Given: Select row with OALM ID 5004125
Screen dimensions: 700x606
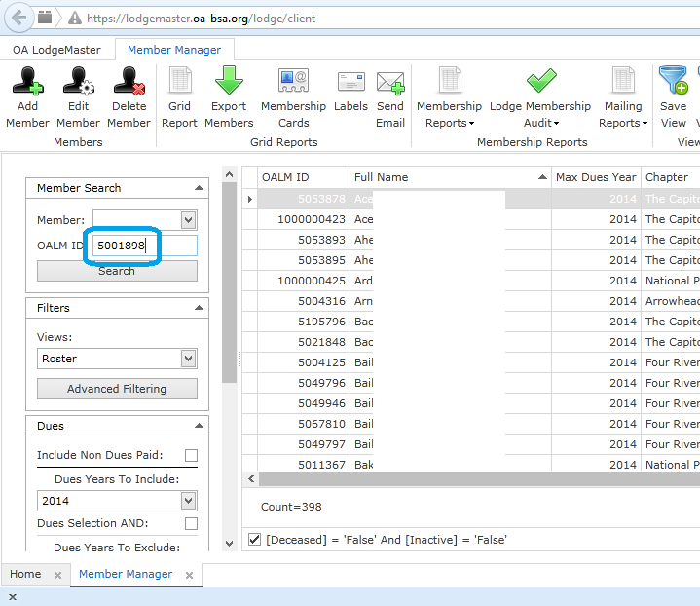Looking at the screenshot, I should [471, 362].
